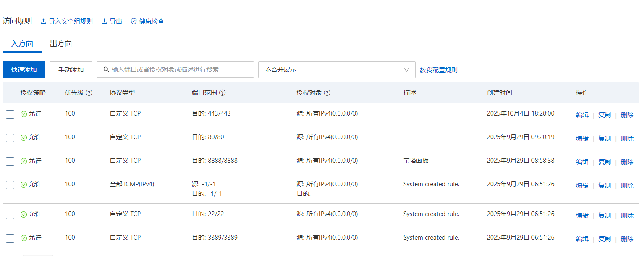Open the 不合并展示 display dropdown
This screenshot has width=644, height=256.
coord(336,70)
